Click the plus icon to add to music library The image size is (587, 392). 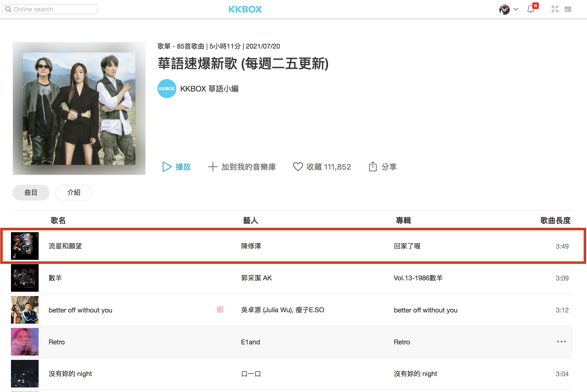click(x=212, y=167)
